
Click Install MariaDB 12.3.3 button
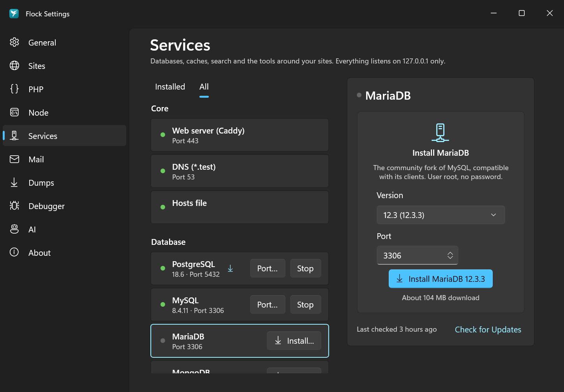[x=441, y=279]
